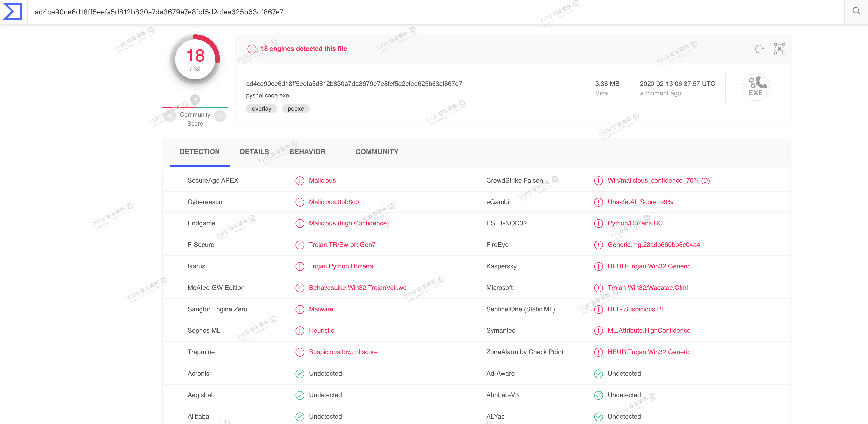Viewport: 868px width, 424px height.
Task: Open the graph relationship icon
Action: pyautogui.click(x=779, y=49)
